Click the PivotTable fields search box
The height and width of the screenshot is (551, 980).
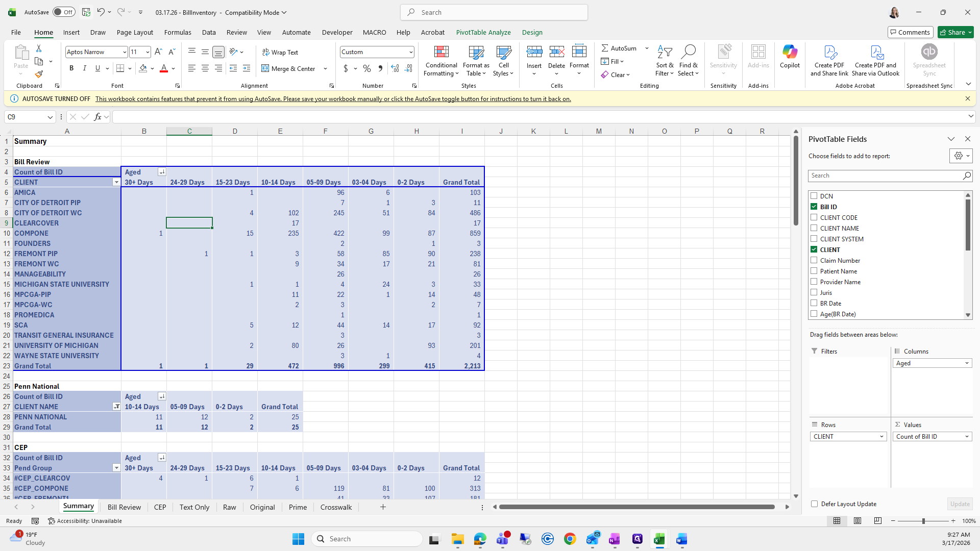click(x=886, y=176)
